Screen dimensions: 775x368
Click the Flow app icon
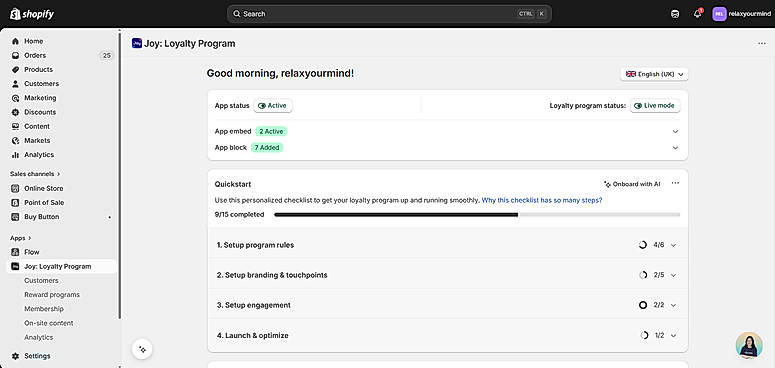click(15, 252)
